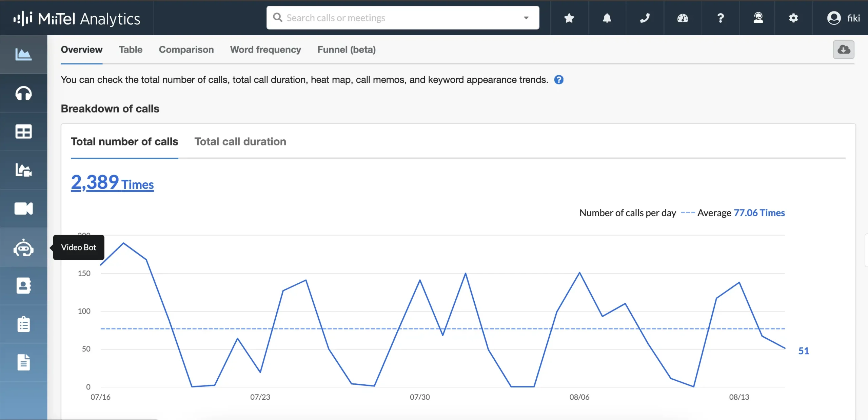This screenshot has width=868, height=420.
Task: Switch to the Word frequency tab
Action: point(265,49)
